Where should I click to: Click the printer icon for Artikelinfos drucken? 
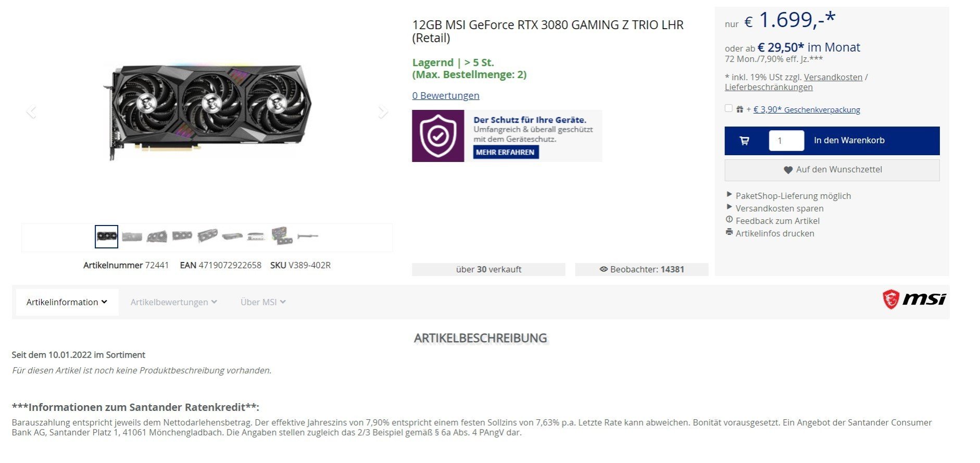click(729, 232)
